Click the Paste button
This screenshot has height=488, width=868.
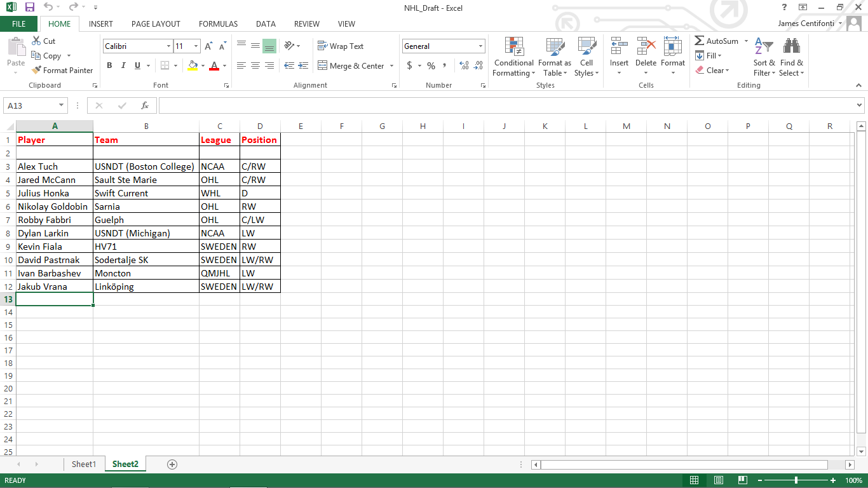coord(16,56)
